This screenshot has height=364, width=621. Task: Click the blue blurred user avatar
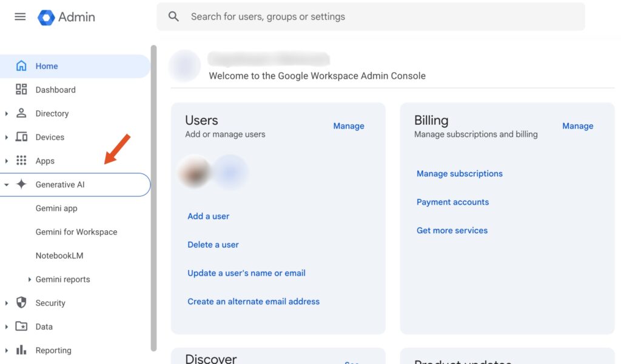[230, 173]
